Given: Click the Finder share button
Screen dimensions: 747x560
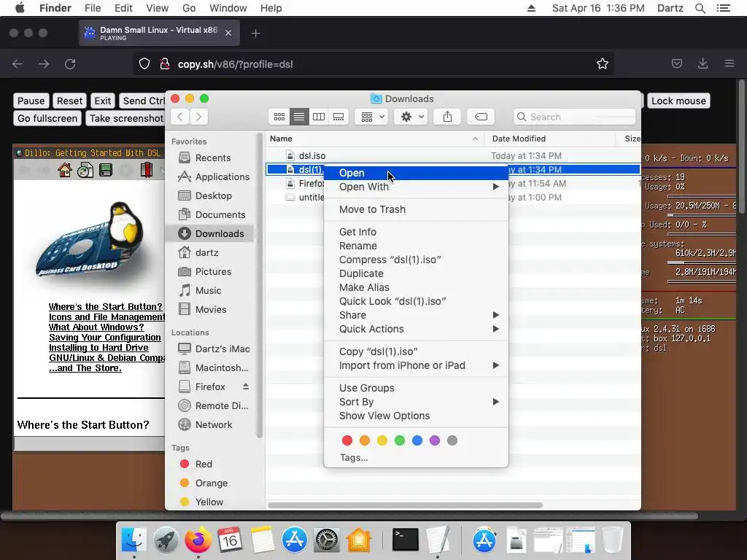Looking at the screenshot, I should pyautogui.click(x=447, y=117).
